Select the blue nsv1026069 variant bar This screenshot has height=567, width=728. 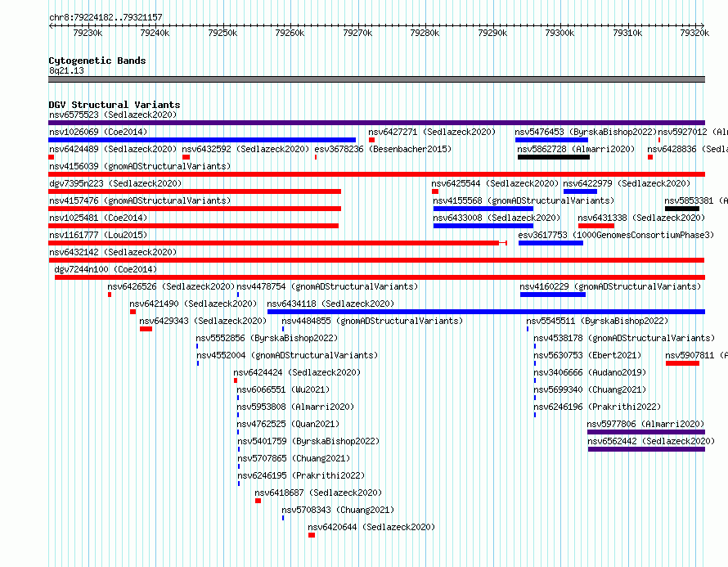point(202,140)
